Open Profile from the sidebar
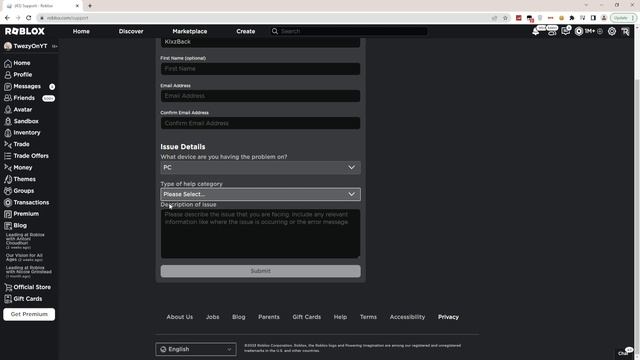 click(x=18, y=75)
